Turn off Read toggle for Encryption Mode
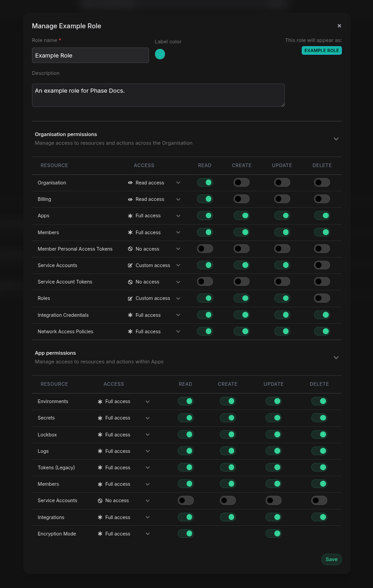 pyautogui.click(x=186, y=533)
